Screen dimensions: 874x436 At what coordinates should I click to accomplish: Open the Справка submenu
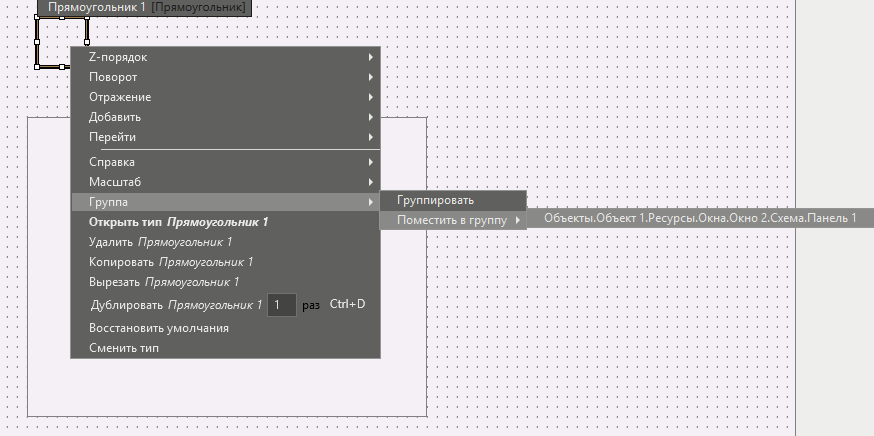click(x=112, y=162)
